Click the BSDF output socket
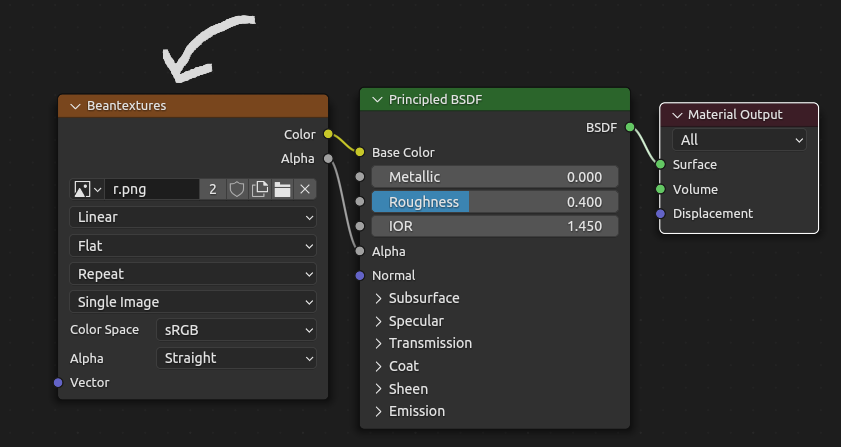841x447 pixels. (x=630, y=127)
